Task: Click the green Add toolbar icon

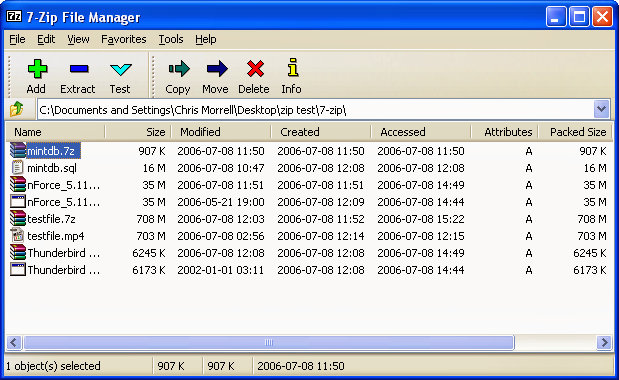Action: [x=37, y=69]
